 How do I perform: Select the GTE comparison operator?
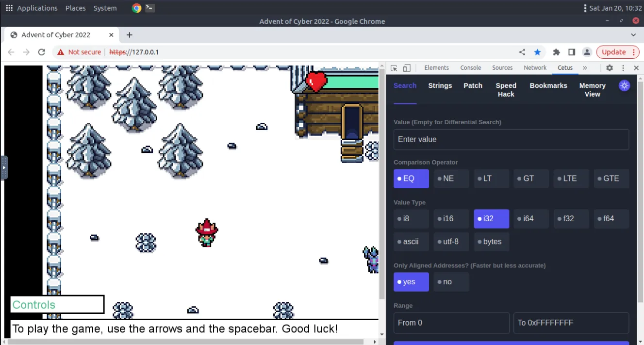click(611, 179)
